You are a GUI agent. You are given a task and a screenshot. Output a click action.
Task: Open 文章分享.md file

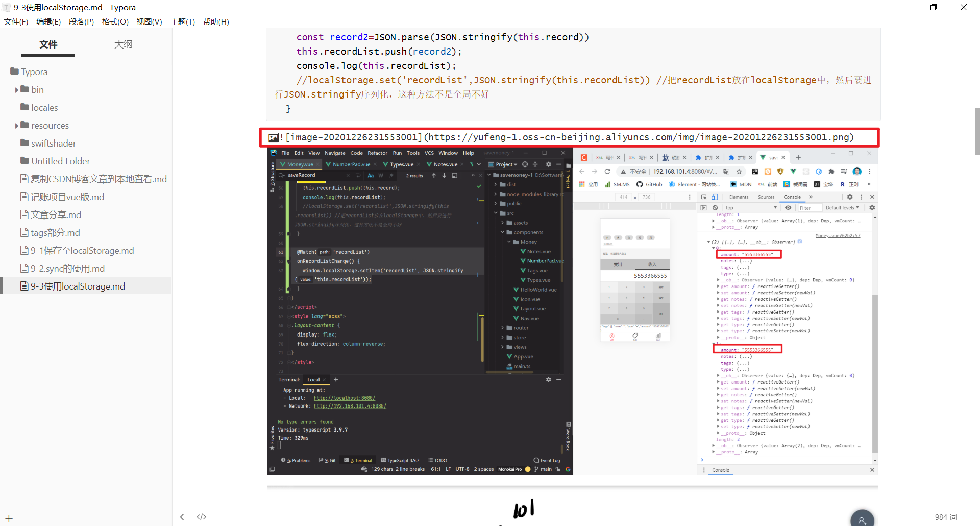click(51, 215)
